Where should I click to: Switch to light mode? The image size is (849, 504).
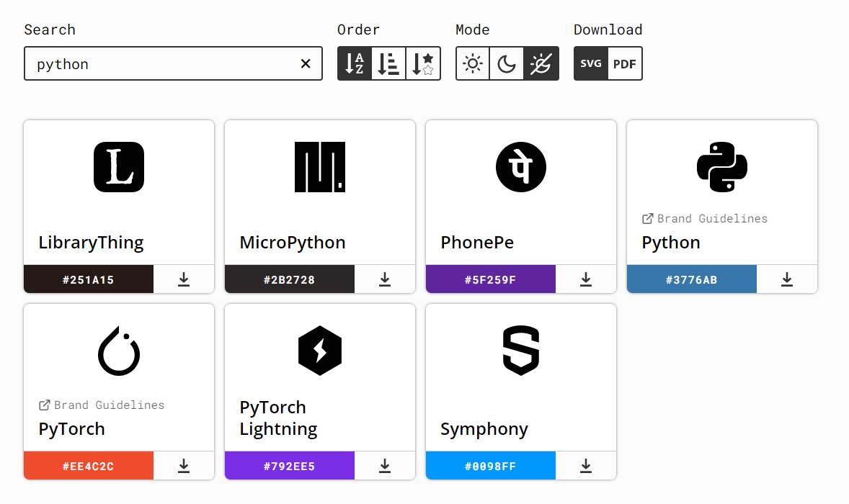point(473,64)
